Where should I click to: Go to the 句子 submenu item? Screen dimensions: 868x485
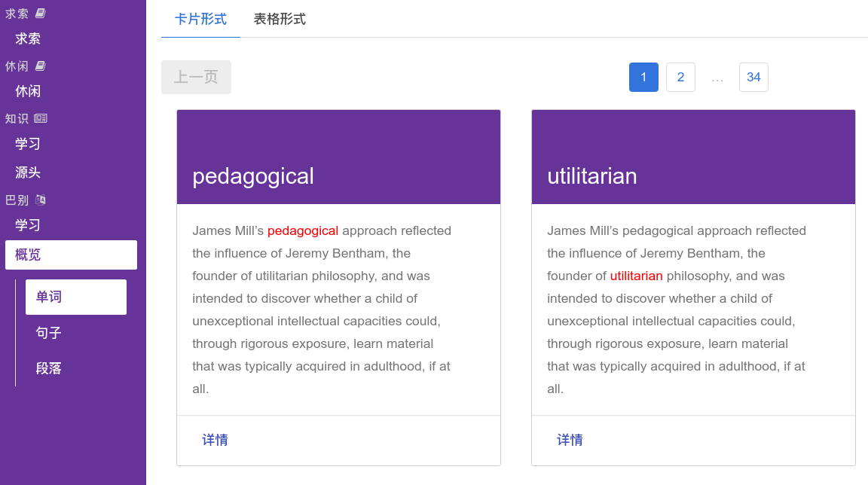click(x=49, y=333)
